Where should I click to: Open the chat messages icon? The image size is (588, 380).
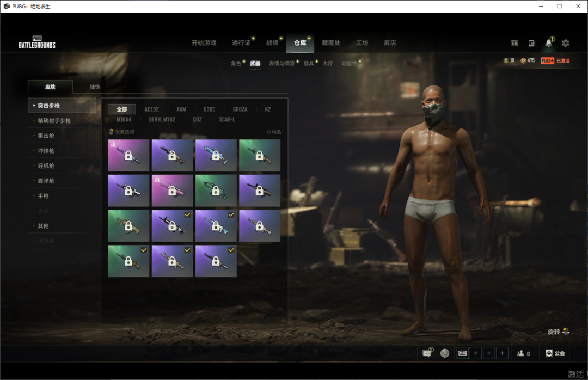[427, 353]
